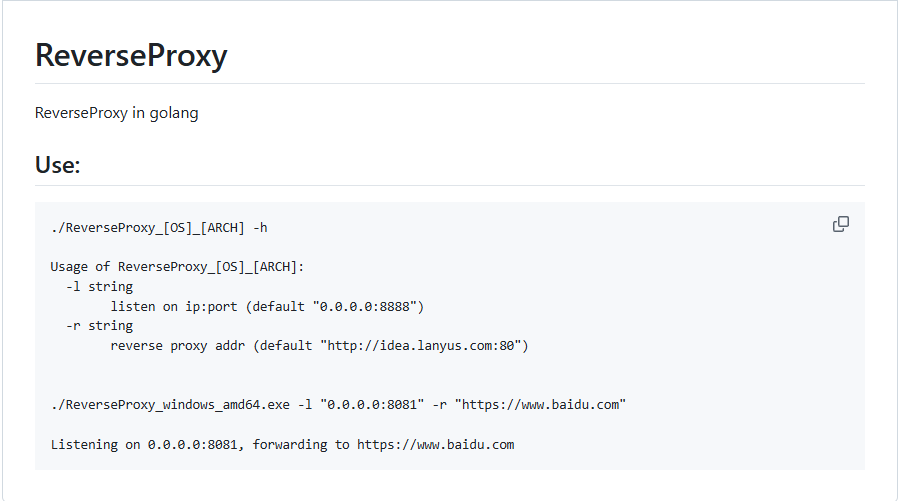Click the 'Use:' section heading
The height and width of the screenshot is (501, 898).
(57, 165)
